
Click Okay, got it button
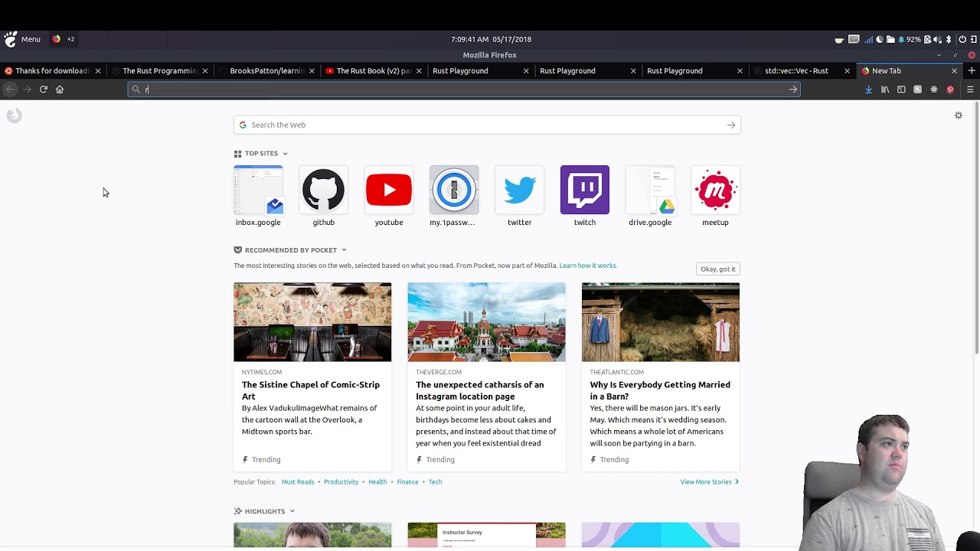718,269
